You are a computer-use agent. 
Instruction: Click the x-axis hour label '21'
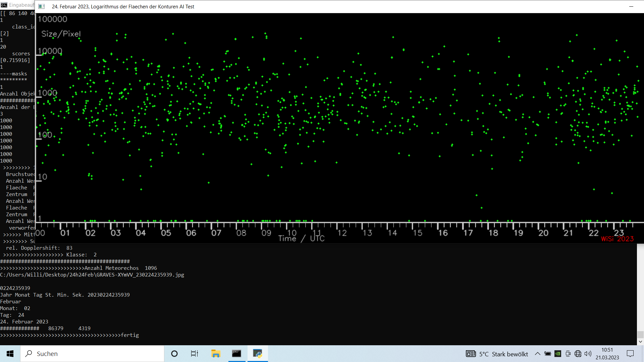[x=568, y=233]
